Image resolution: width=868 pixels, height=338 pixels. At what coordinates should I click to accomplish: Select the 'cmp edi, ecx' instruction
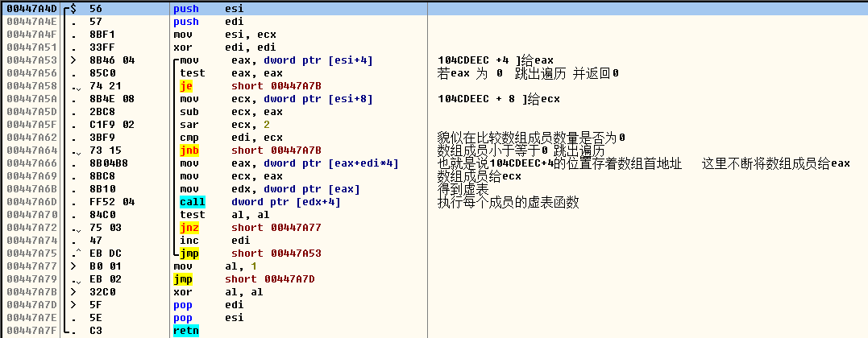point(230,137)
